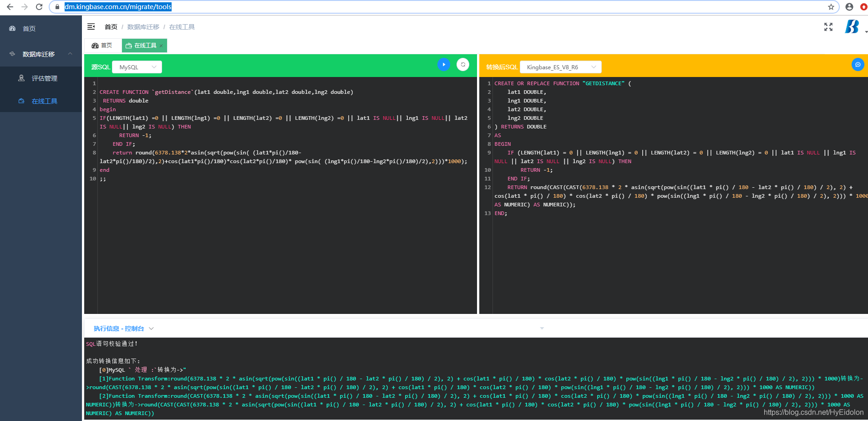The width and height of the screenshot is (868, 421).
Task: Switch to the 首页 tab
Action: (102, 46)
